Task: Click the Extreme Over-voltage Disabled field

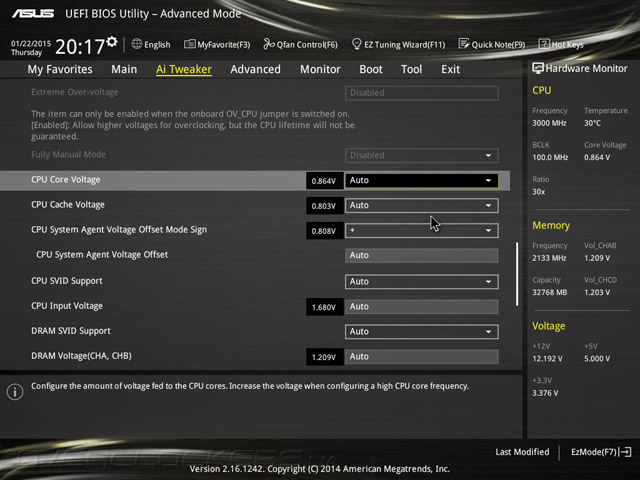Action: 422,93
